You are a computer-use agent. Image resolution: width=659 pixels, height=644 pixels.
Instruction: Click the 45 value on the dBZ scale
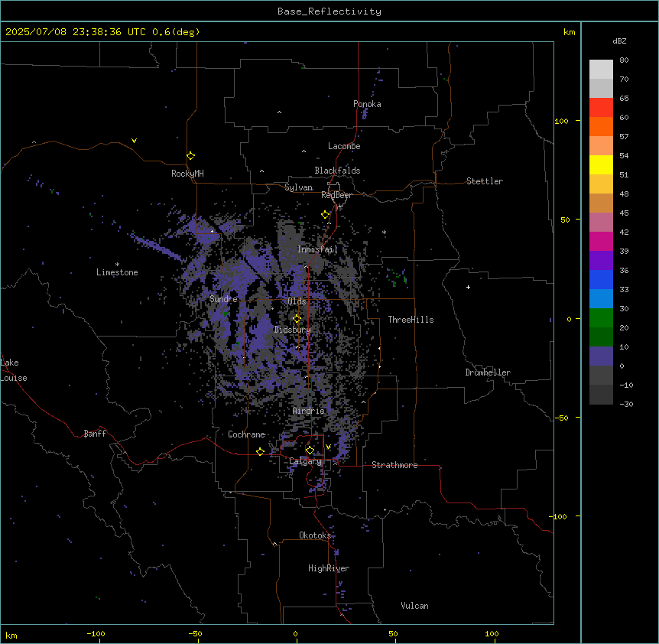[624, 213]
